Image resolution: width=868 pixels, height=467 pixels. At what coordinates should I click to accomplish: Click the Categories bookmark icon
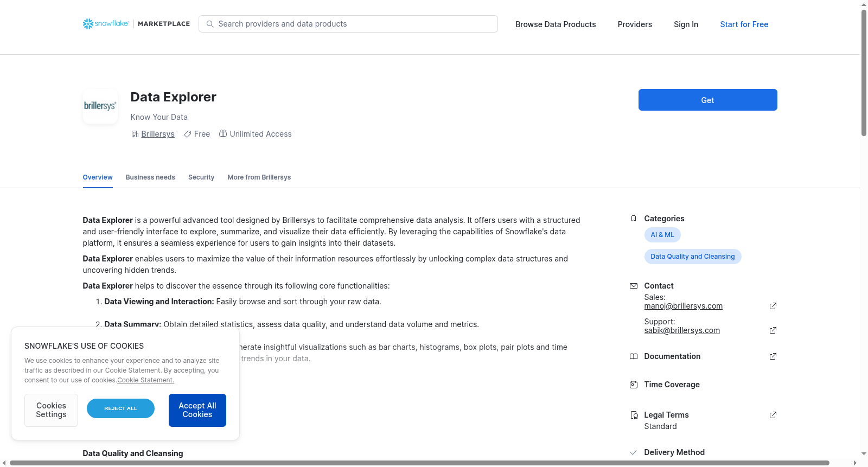pyautogui.click(x=634, y=219)
